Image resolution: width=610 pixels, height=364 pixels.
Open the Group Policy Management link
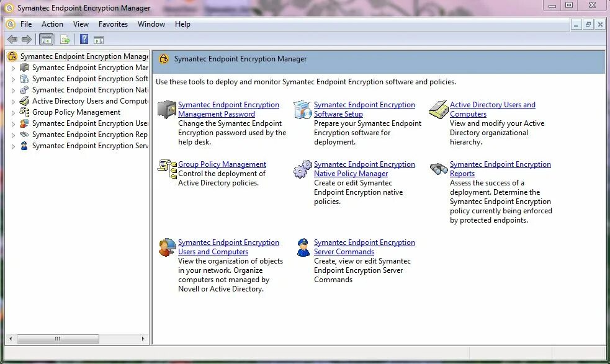(x=222, y=164)
